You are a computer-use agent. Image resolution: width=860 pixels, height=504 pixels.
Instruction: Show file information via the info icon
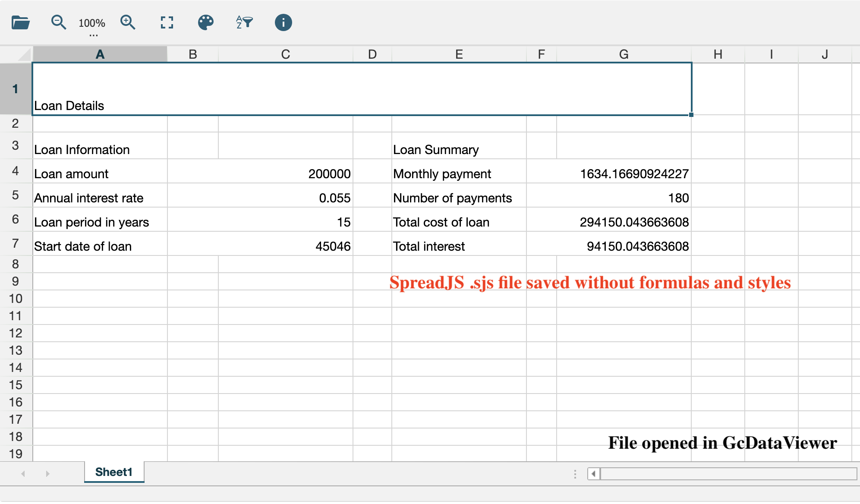pyautogui.click(x=284, y=22)
